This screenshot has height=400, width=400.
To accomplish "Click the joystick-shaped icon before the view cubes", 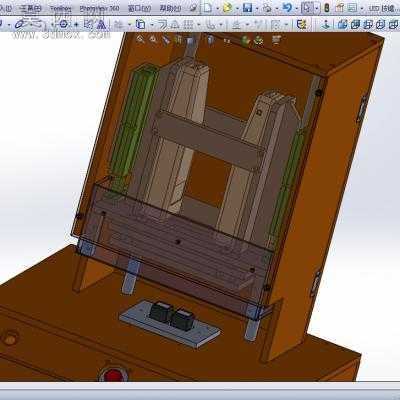I will coord(326,24).
